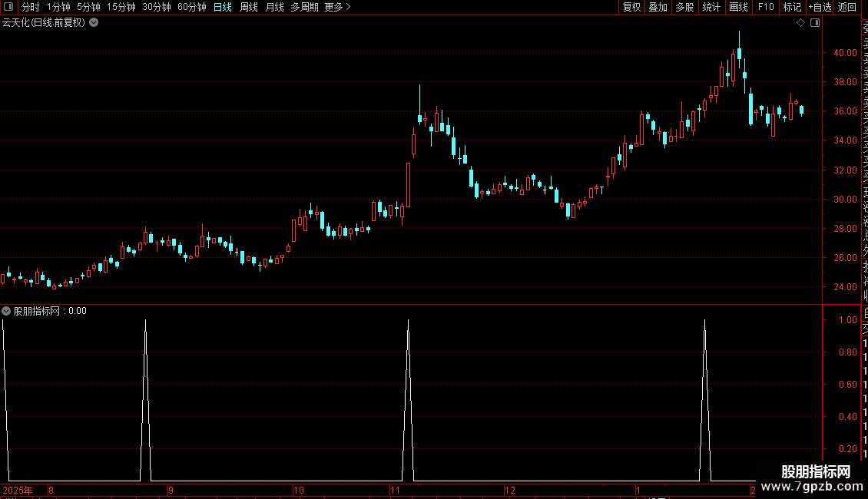Viewport: 868px width, 499px height.
Task: Switch to 分时 intraday view
Action: [31, 7]
